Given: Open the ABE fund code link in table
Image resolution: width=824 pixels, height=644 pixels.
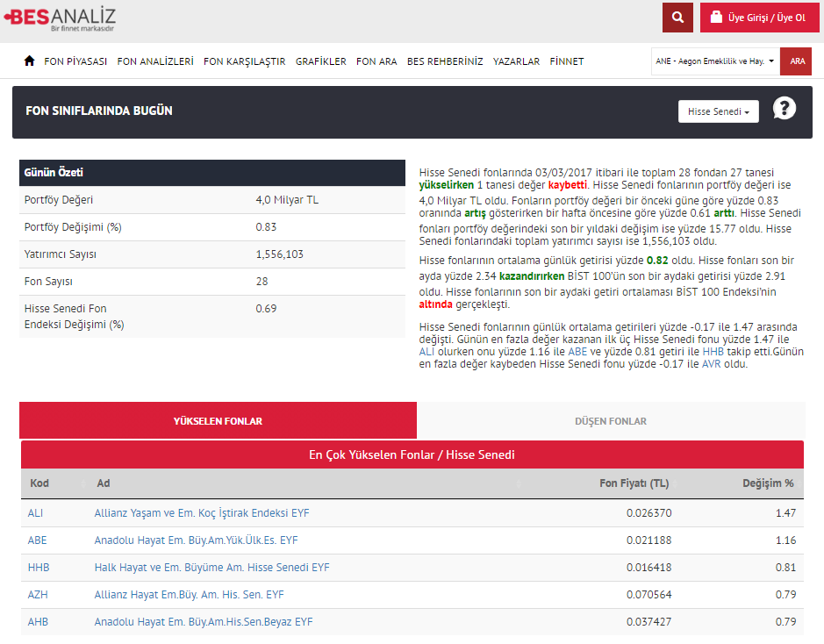Looking at the screenshot, I should point(38,540).
